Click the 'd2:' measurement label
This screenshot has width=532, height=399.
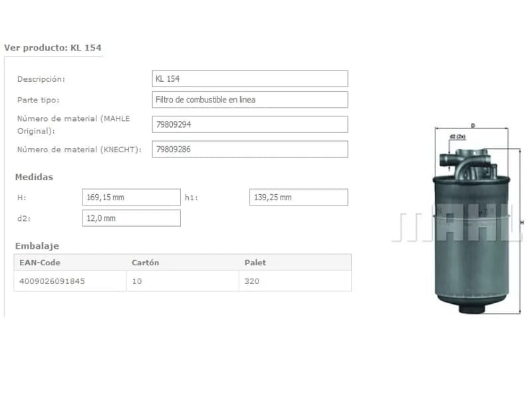coord(24,219)
